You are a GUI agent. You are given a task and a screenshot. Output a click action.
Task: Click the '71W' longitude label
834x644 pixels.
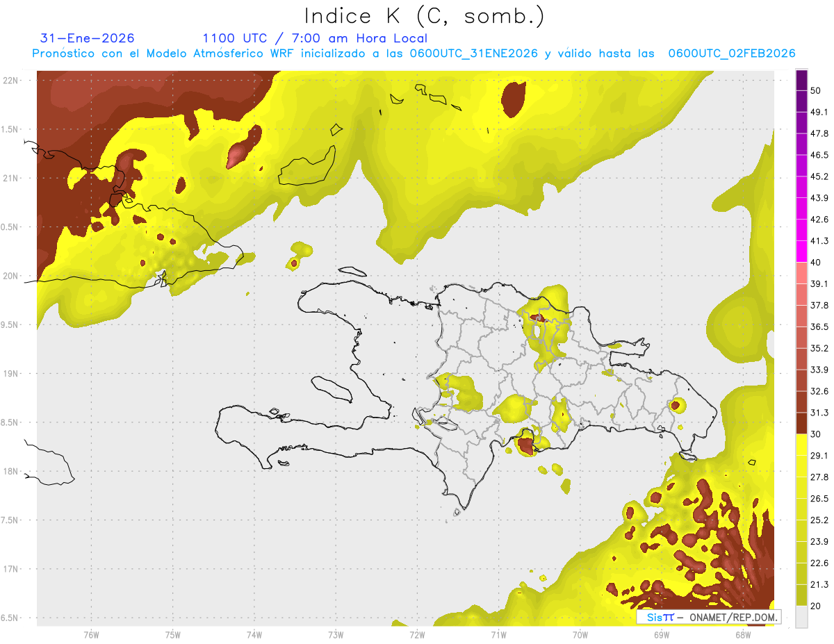pos(498,635)
